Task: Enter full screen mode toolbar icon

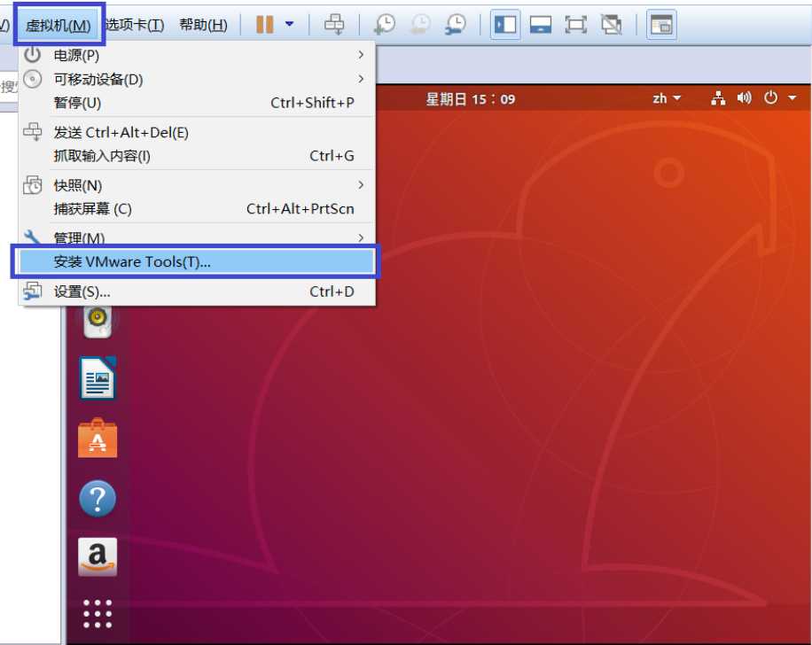Action: (x=575, y=24)
